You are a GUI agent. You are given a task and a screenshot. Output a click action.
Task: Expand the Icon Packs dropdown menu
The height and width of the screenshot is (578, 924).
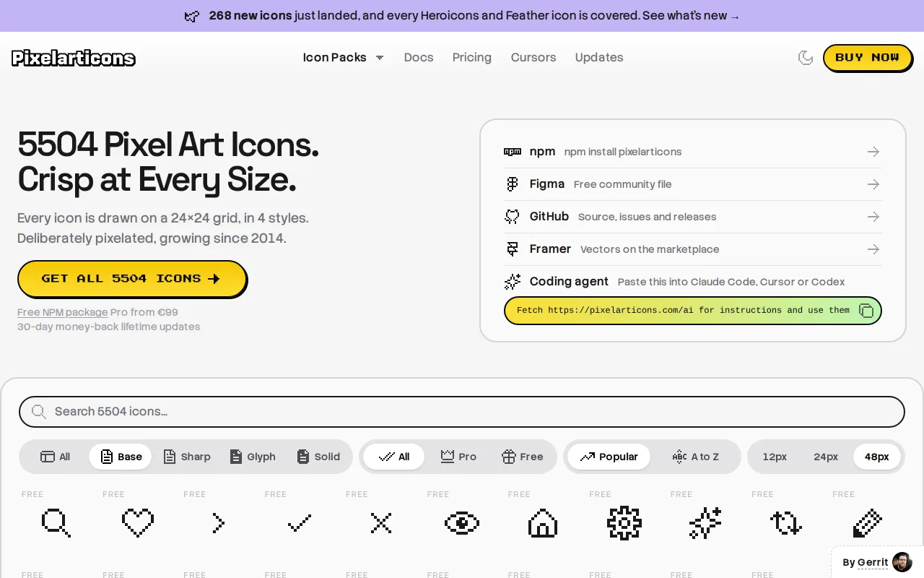[x=344, y=58]
